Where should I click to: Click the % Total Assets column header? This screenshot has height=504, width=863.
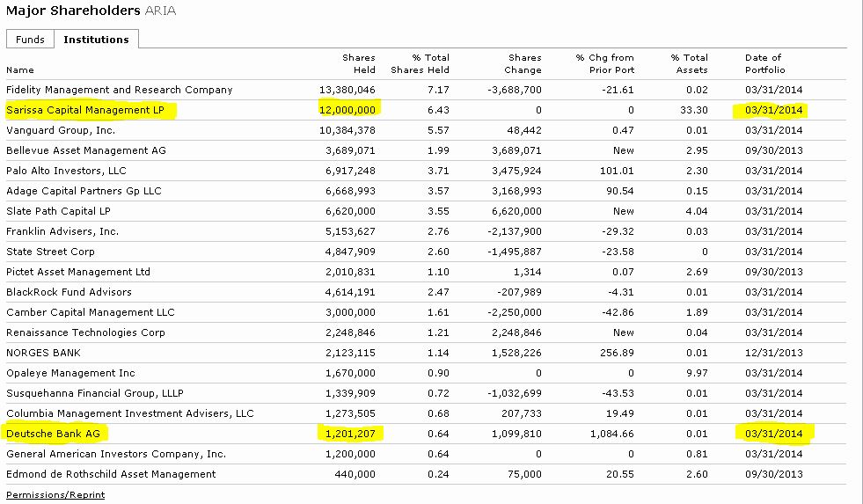[x=689, y=63]
